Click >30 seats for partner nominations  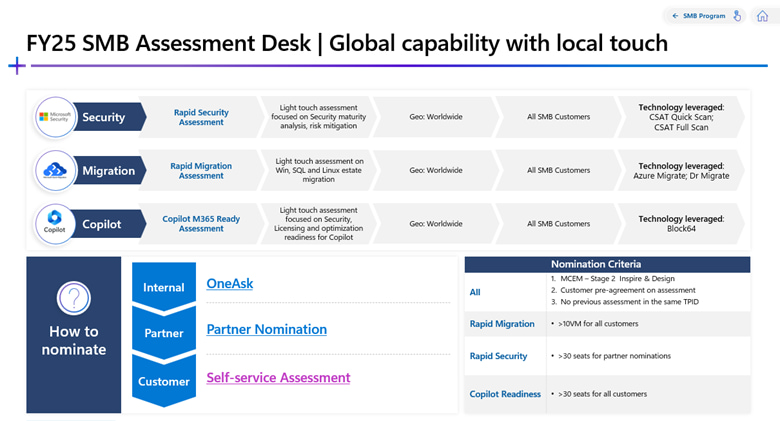point(614,356)
